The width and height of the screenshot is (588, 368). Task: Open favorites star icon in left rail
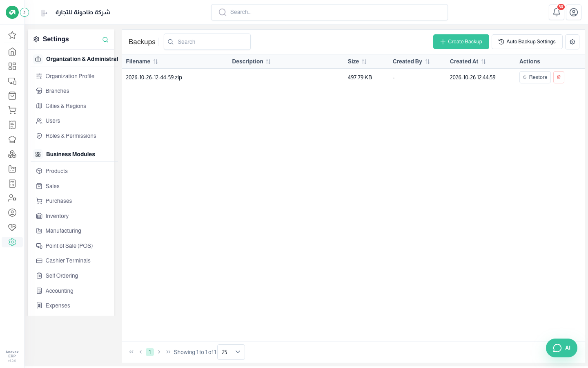pyautogui.click(x=12, y=35)
